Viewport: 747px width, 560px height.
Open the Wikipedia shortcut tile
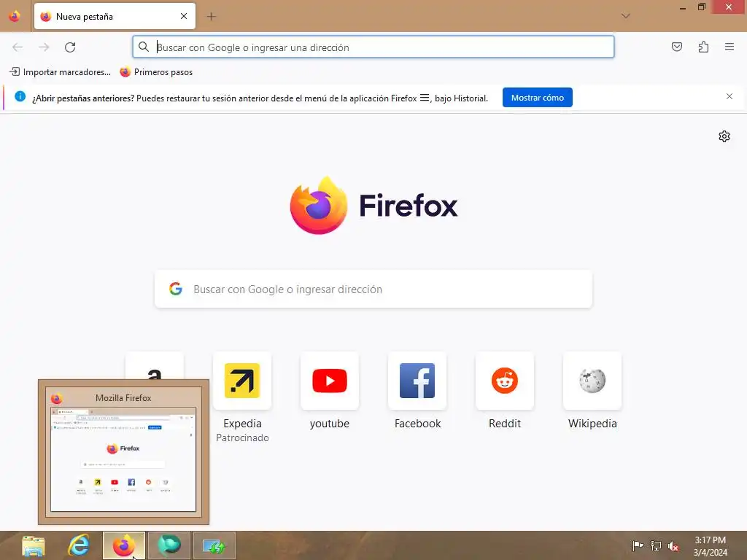(592, 381)
